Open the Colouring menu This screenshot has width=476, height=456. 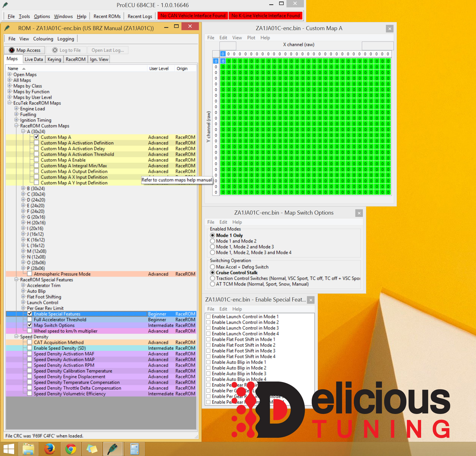point(43,39)
